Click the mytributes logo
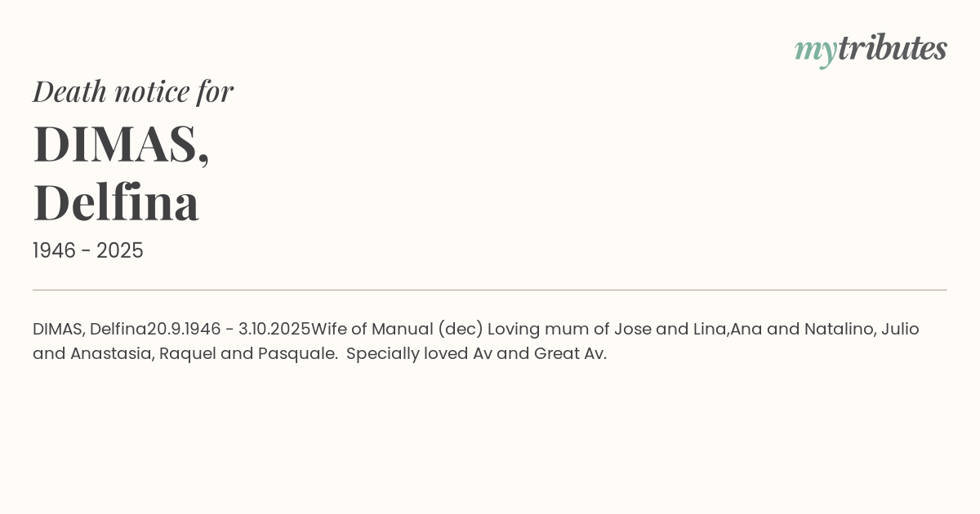The height and width of the screenshot is (514, 980). [x=871, y=49]
